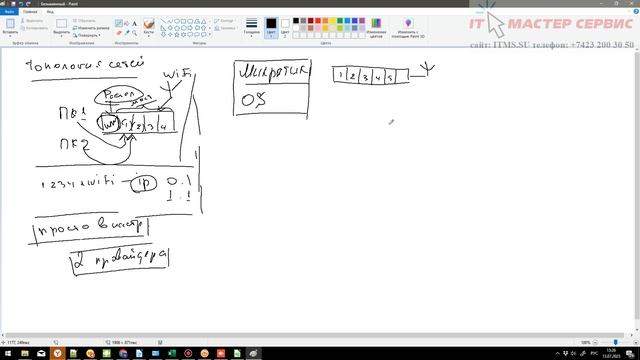
Task: Click the vertical canvas scrollbar
Action: pos(637,187)
